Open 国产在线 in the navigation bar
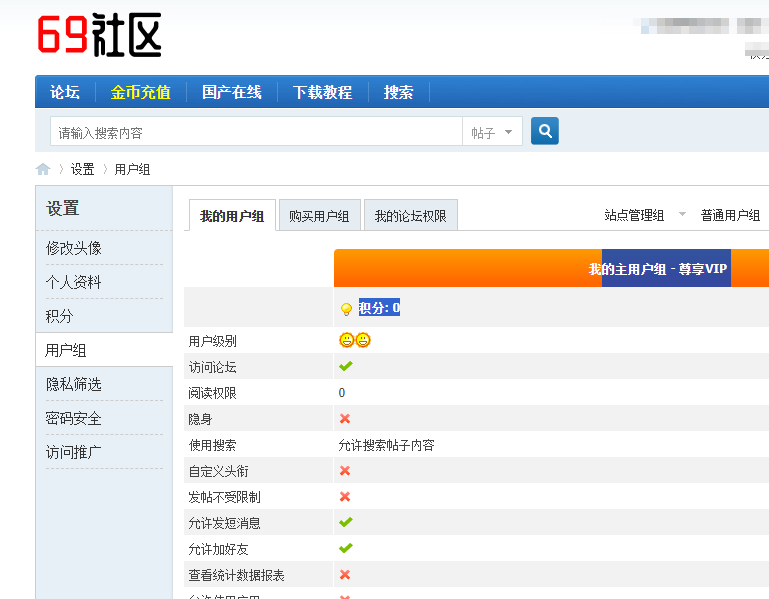The width and height of the screenshot is (769, 599). pos(232,92)
